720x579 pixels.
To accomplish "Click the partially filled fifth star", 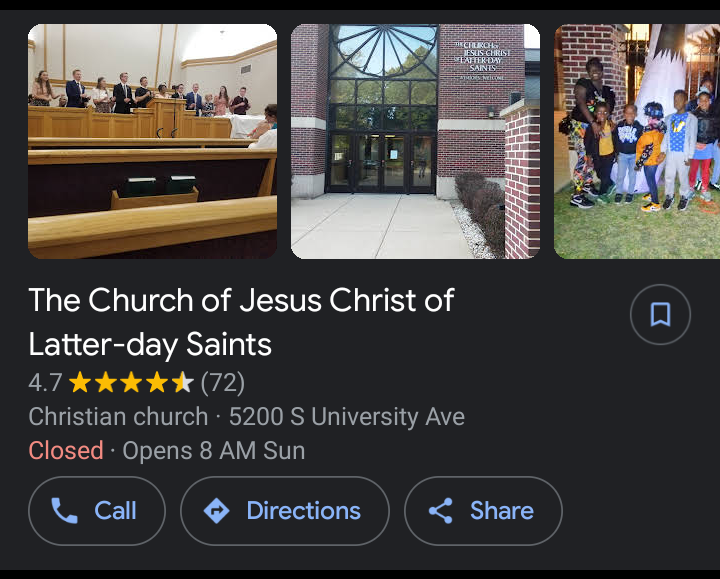I will click(x=182, y=383).
